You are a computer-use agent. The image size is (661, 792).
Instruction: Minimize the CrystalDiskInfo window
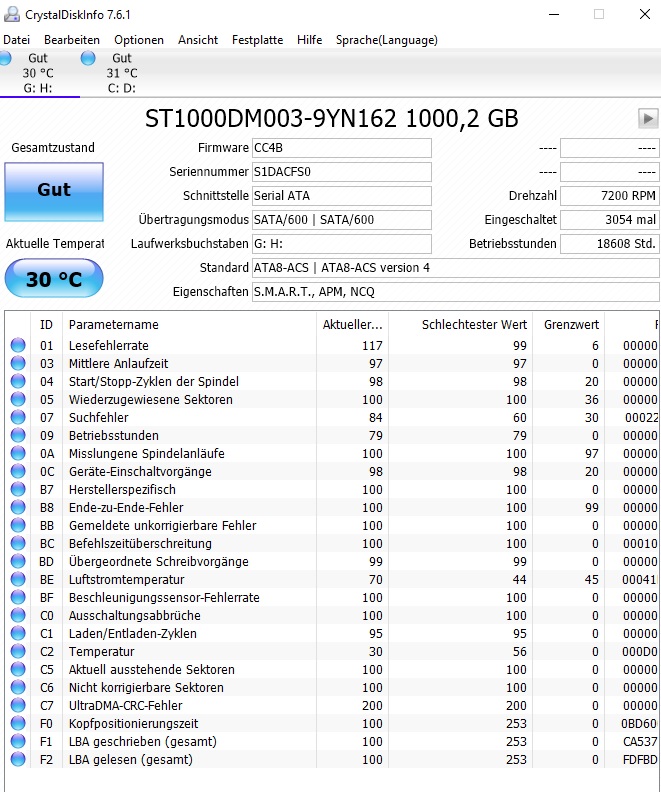554,14
